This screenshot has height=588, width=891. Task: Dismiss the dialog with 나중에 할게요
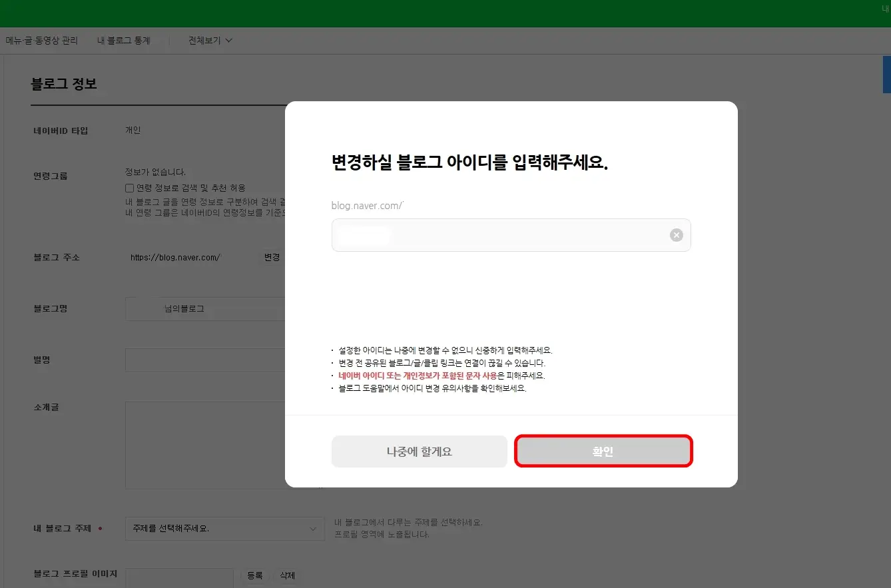click(419, 451)
